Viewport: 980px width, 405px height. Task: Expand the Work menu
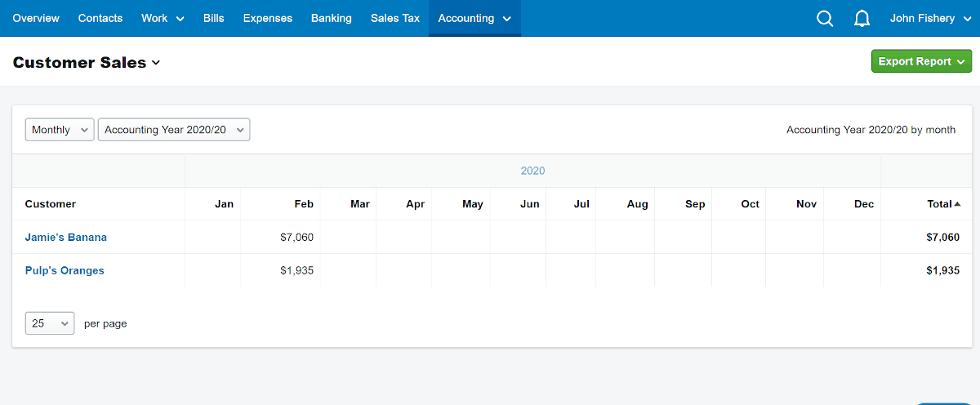pyautogui.click(x=163, y=18)
